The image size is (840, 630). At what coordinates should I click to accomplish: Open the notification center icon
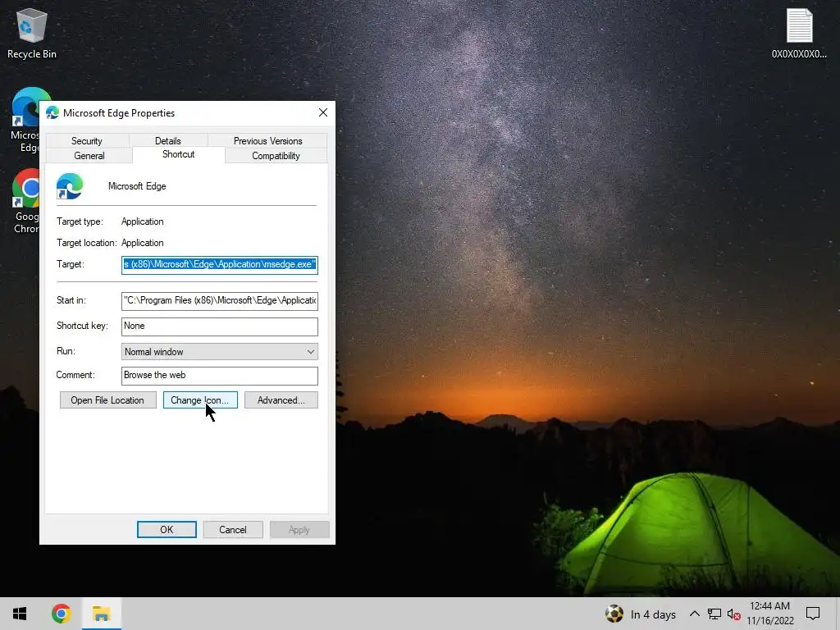pos(813,614)
